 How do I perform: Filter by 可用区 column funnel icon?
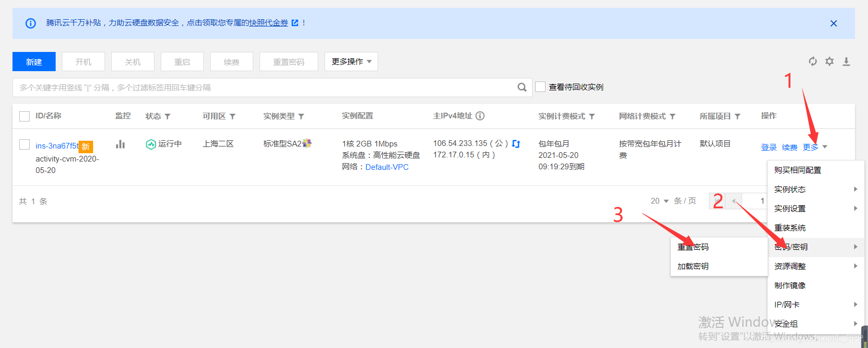pyautogui.click(x=232, y=116)
